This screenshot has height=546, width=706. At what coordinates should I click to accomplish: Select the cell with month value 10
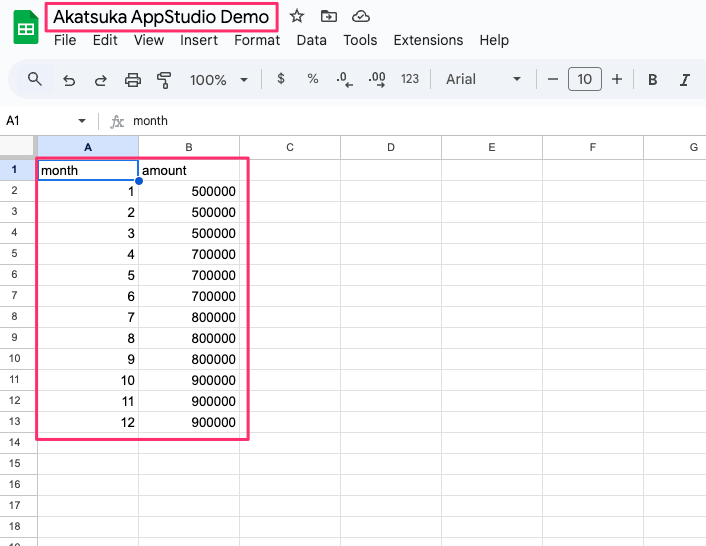88,380
